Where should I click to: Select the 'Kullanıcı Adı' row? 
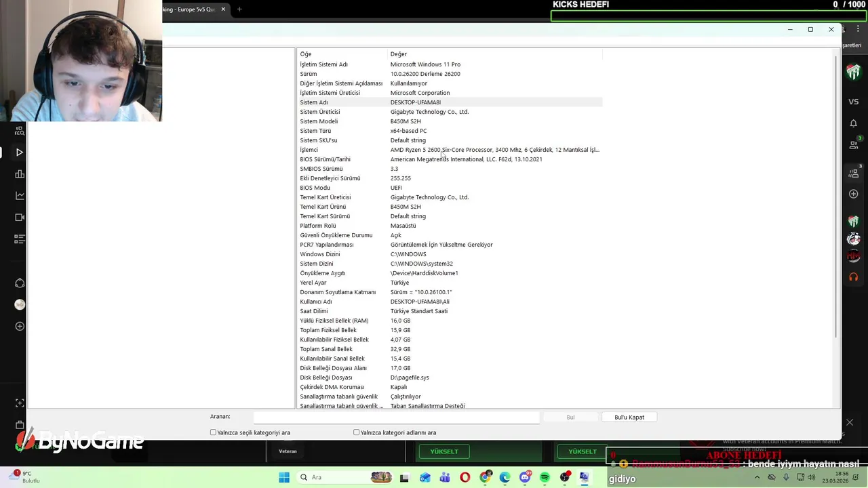(450, 302)
